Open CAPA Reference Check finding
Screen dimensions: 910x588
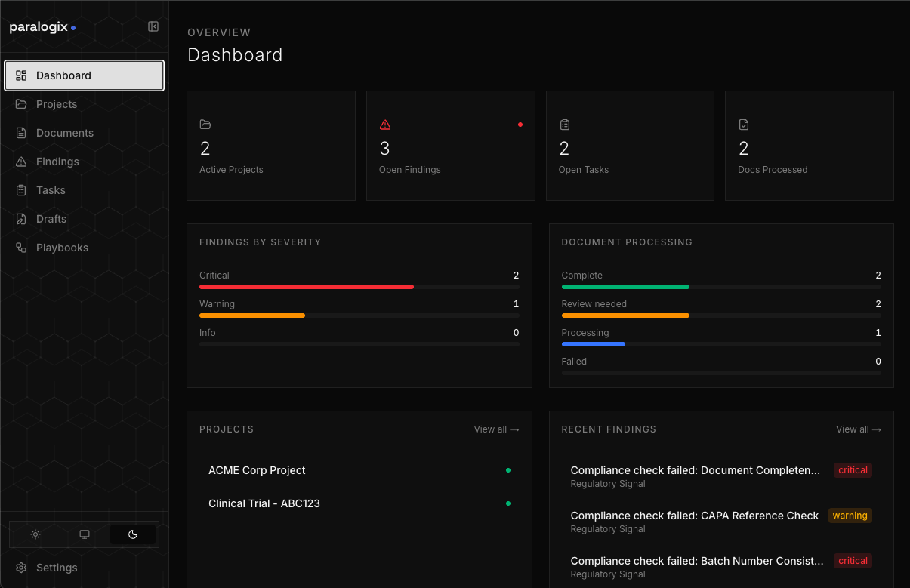[x=721, y=522]
